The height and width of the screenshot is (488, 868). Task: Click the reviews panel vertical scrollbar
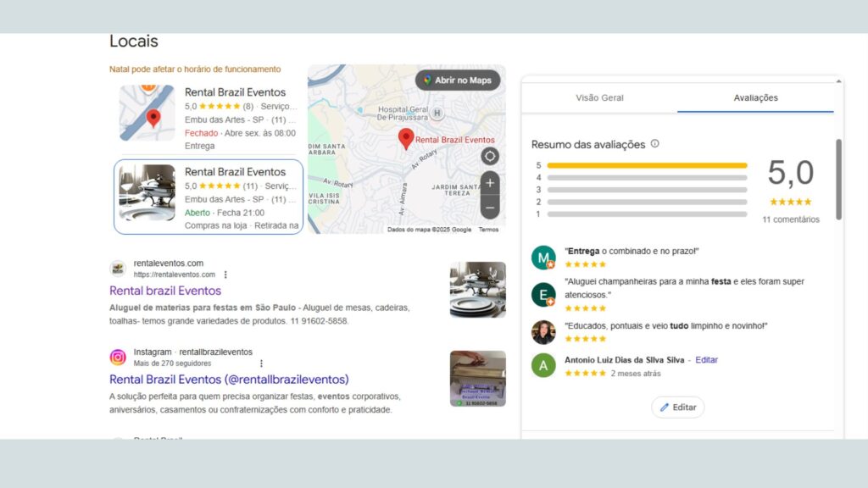[x=839, y=180]
